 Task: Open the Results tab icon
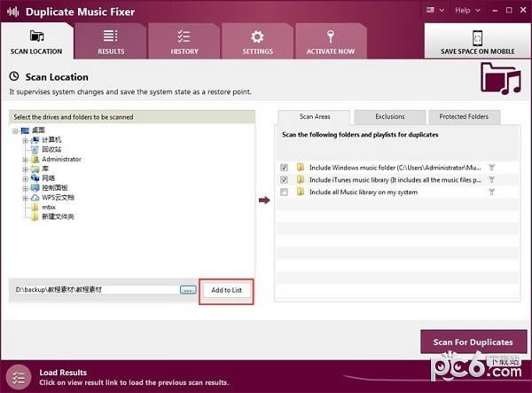click(x=111, y=36)
